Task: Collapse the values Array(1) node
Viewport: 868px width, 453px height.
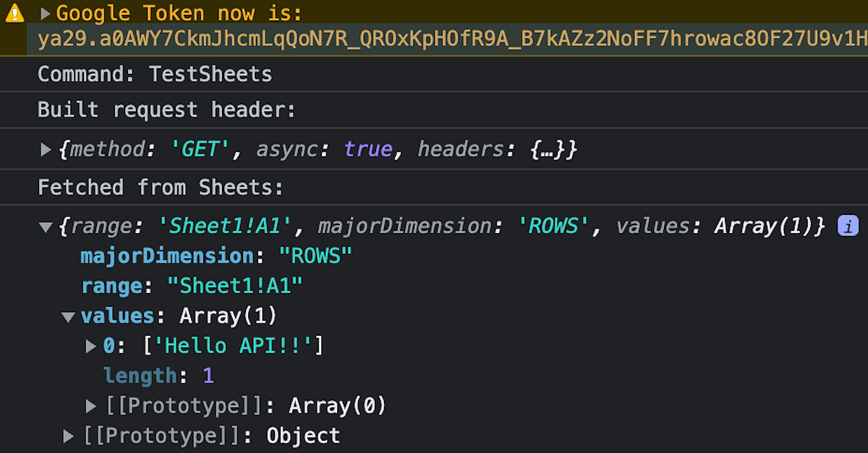Action: coord(67,316)
